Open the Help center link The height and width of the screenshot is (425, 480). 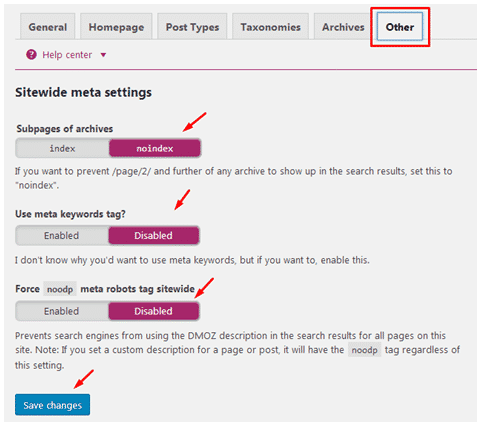tap(67, 55)
